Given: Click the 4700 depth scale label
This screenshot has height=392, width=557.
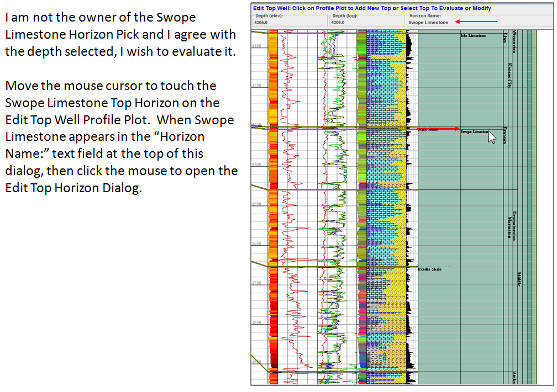Looking at the screenshot, I should click(256, 283).
